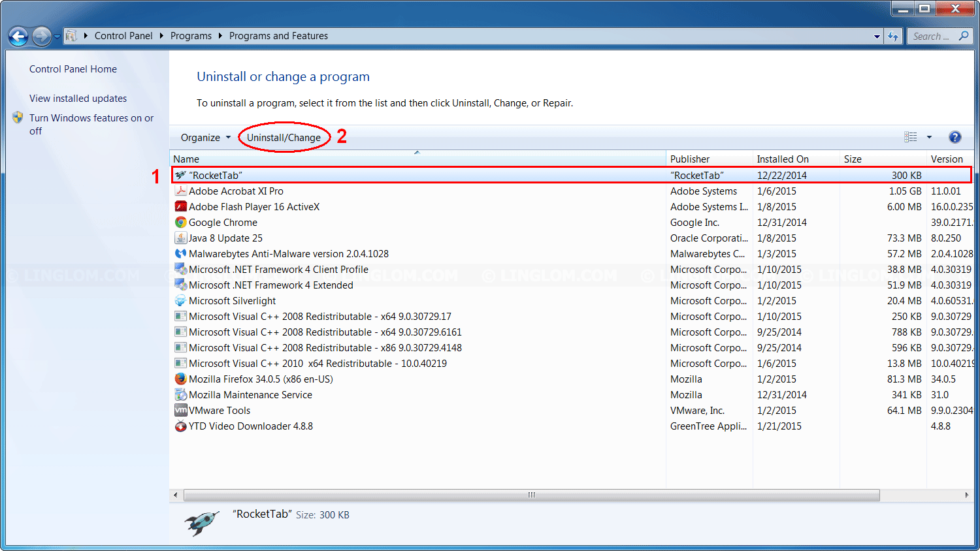Open View installed updates link
The image size is (980, 551).
pos(78,99)
